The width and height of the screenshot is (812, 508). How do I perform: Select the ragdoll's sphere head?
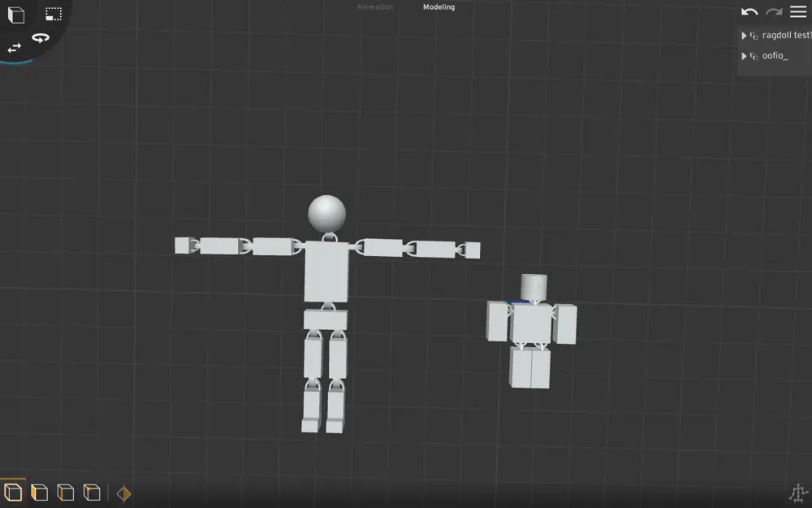(x=326, y=214)
